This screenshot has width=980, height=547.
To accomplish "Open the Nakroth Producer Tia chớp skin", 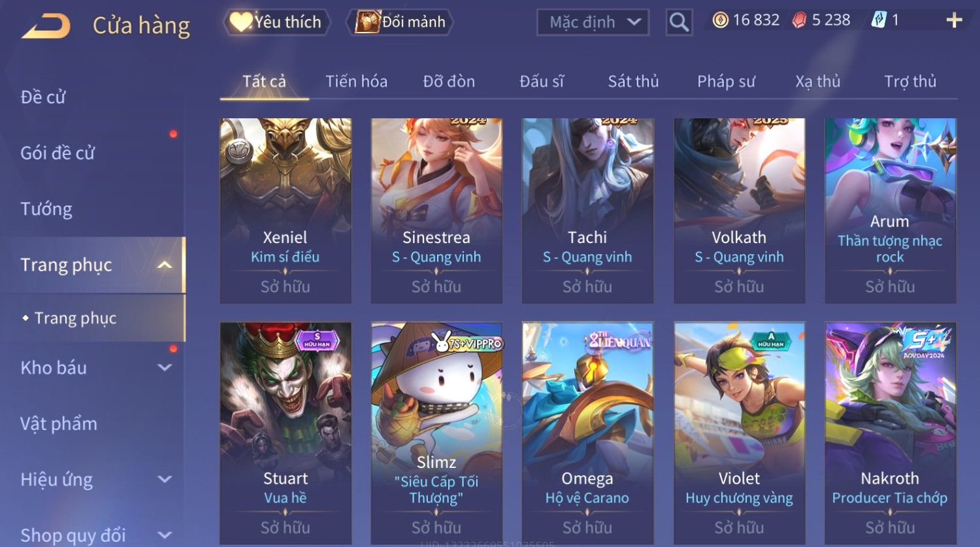I will coord(890,433).
